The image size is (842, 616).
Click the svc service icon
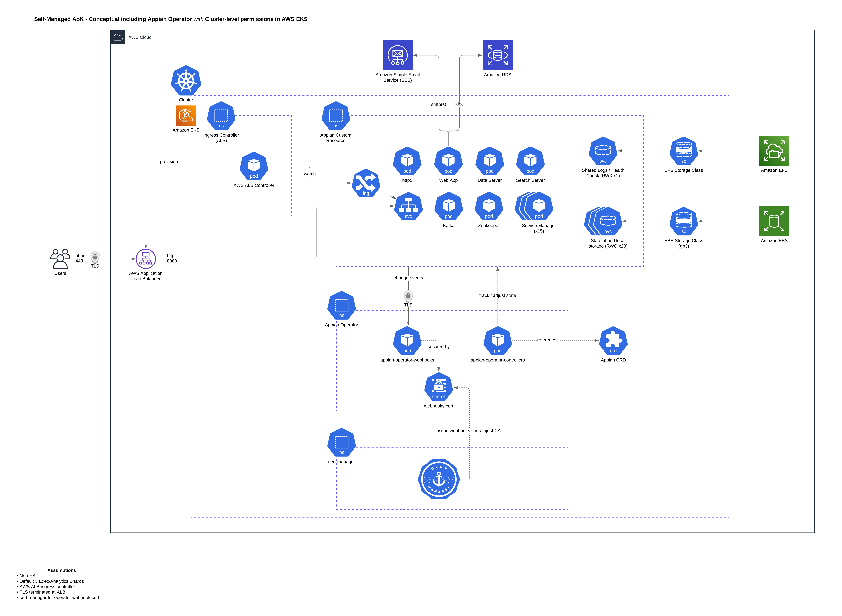pyautogui.click(x=409, y=206)
